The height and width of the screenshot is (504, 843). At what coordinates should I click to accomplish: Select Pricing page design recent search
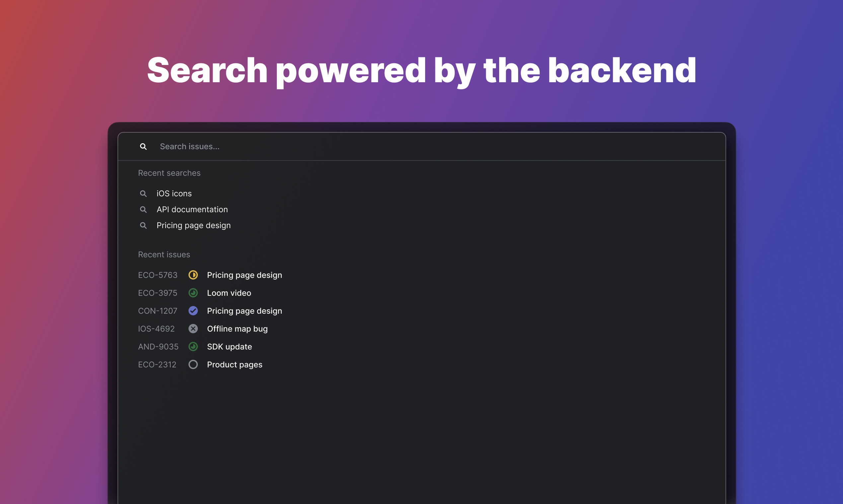tap(193, 225)
